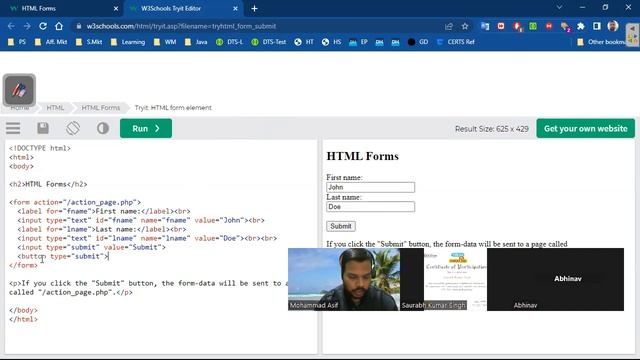Open the EP bookmark
The width and height of the screenshot is (640, 360).
pos(359,42)
